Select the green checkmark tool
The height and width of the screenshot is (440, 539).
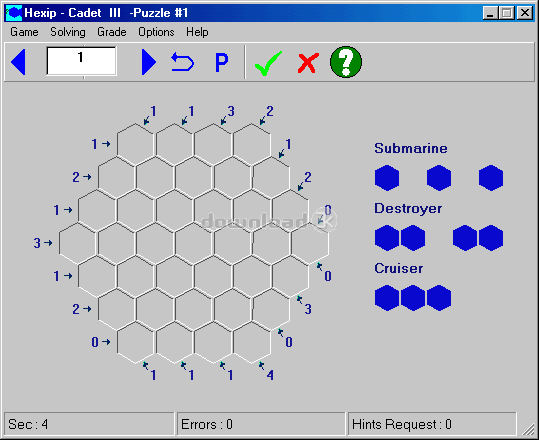point(268,63)
